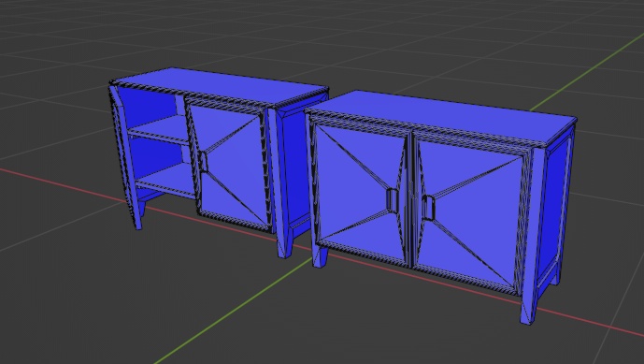The width and height of the screenshot is (644, 364).
Task: Click the right cabinet's left door handle
Action: pyautogui.click(x=393, y=200)
